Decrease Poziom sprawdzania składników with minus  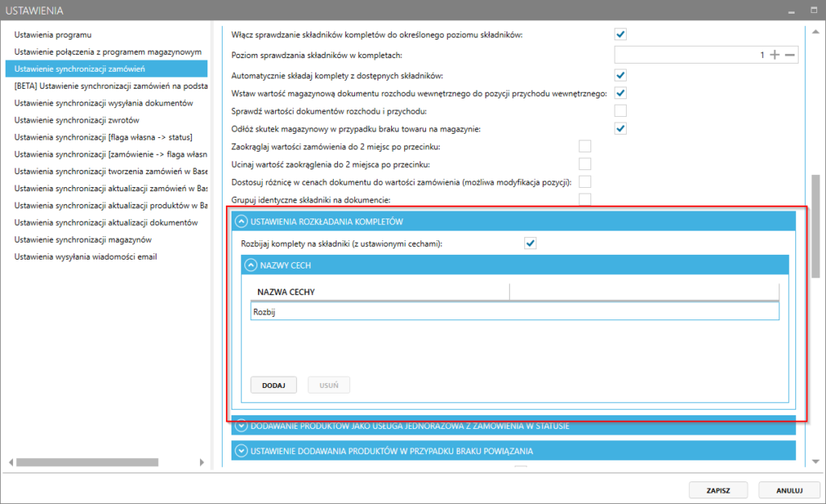click(x=790, y=55)
